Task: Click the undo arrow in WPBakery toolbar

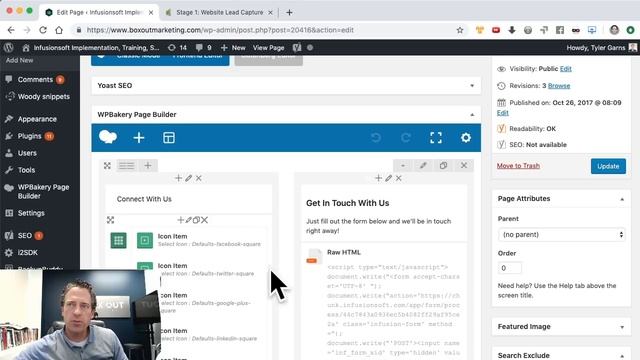Action: [x=376, y=138]
